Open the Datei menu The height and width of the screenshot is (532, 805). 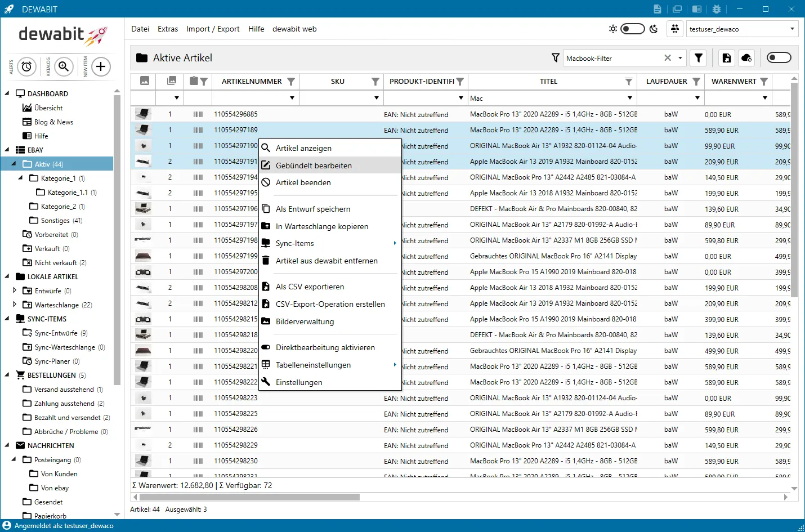140,29
